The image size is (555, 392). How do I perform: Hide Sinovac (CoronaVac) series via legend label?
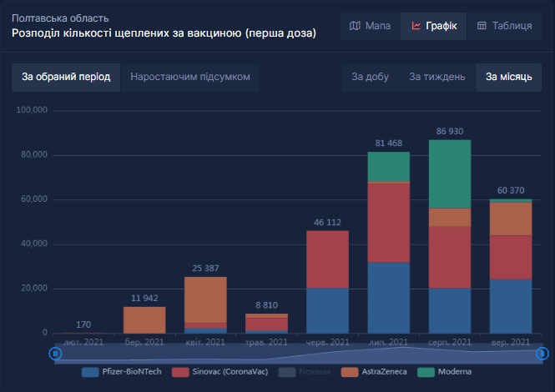pyautogui.click(x=230, y=372)
